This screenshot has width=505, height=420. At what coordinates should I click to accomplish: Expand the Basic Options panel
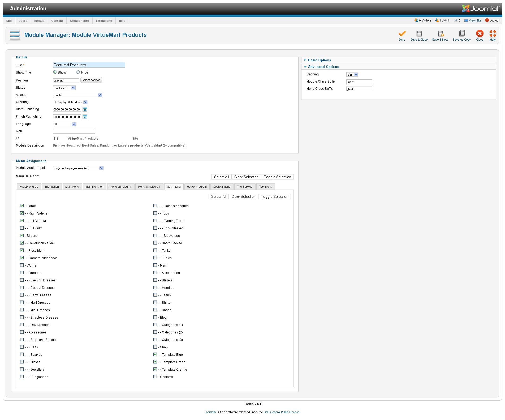pos(319,60)
